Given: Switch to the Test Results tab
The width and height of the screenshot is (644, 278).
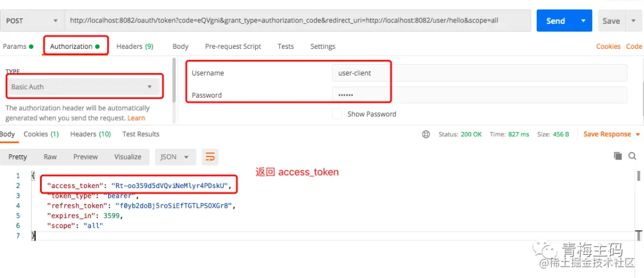Looking at the screenshot, I should pyautogui.click(x=141, y=134).
